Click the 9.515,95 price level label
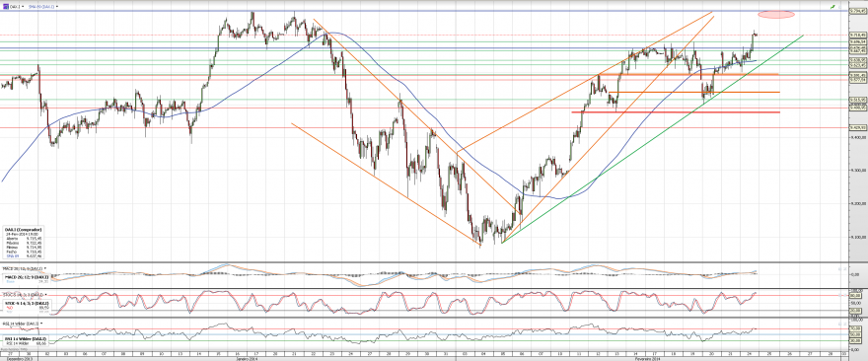Image resolution: width=868 pixels, height=361 pixels. [857, 100]
